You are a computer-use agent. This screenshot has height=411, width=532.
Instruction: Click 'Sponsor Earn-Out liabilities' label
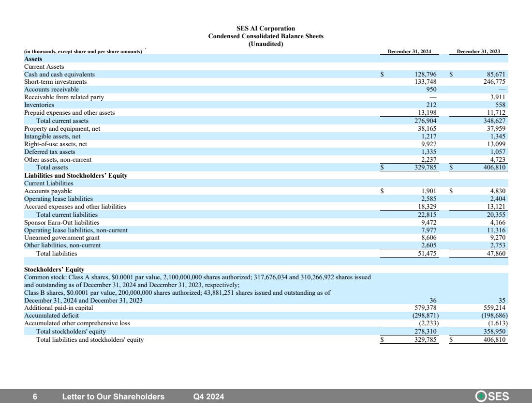62,223
